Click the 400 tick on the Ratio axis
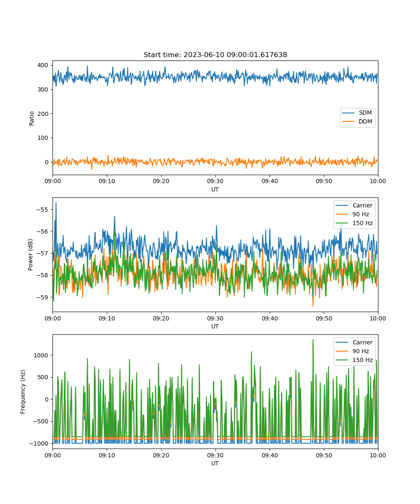Image resolution: width=420 pixels, height=504 pixels. tap(44, 65)
